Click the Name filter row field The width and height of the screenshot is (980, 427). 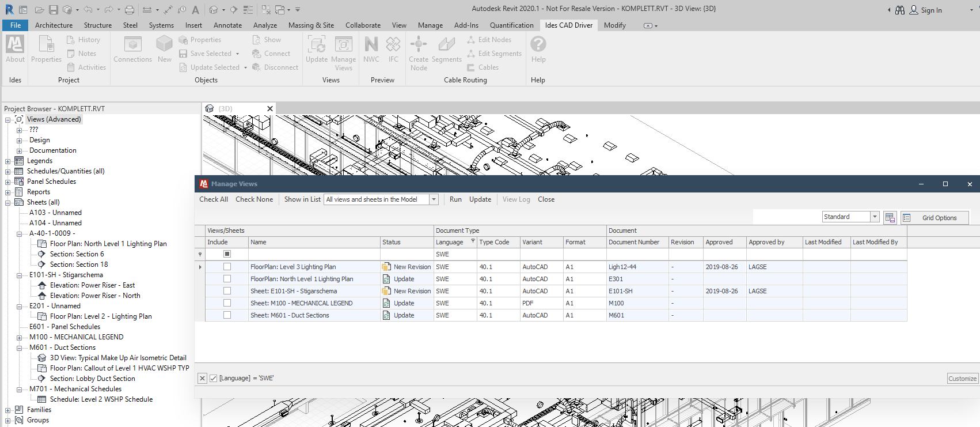314,254
